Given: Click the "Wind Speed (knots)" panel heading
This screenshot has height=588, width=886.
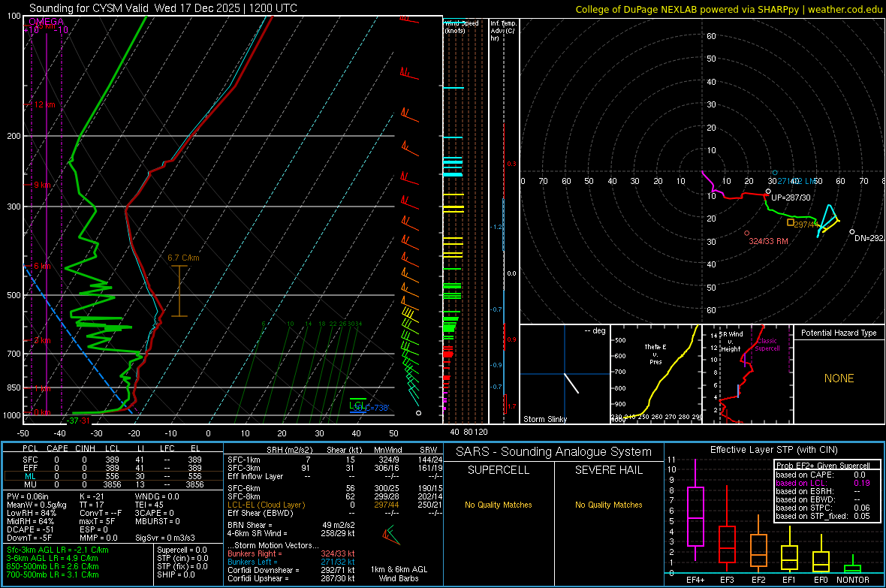Looking at the screenshot, I should 461,26.
